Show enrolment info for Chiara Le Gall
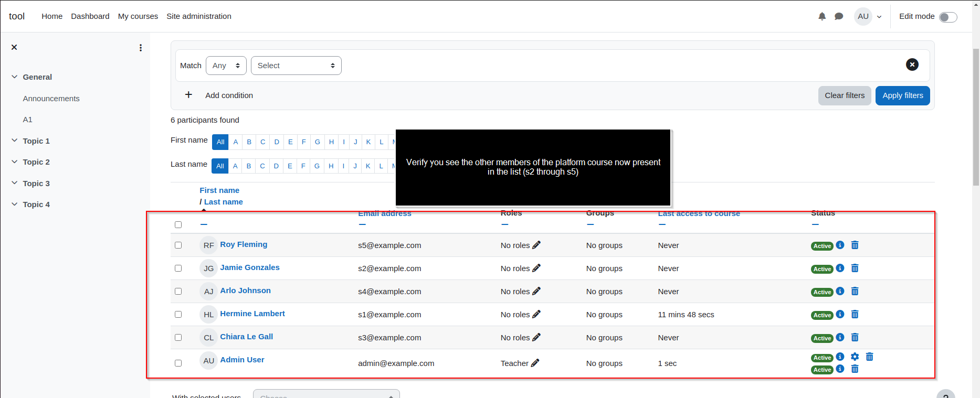 click(x=840, y=337)
